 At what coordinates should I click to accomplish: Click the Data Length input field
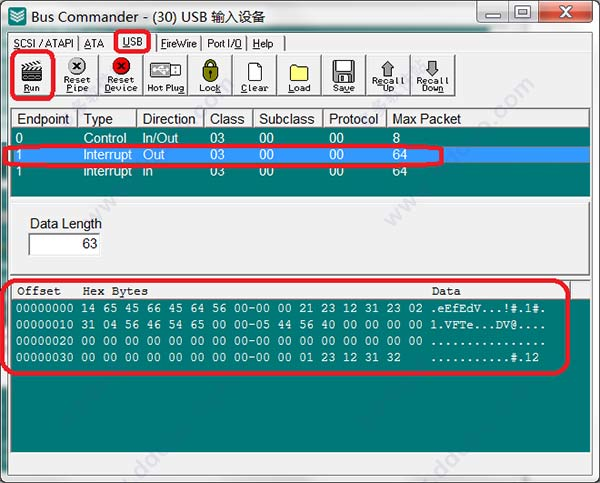pyautogui.click(x=64, y=244)
